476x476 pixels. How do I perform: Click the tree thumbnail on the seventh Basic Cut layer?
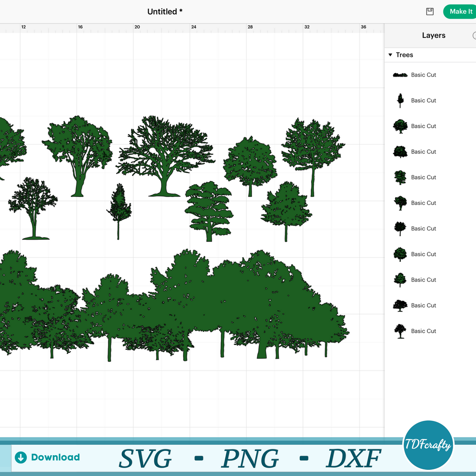(400, 228)
